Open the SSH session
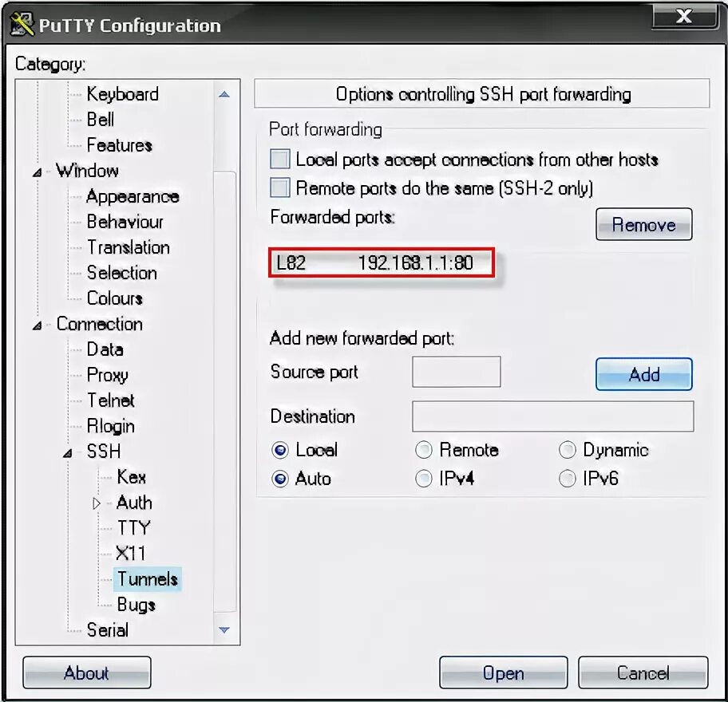The image size is (728, 702). [x=503, y=672]
